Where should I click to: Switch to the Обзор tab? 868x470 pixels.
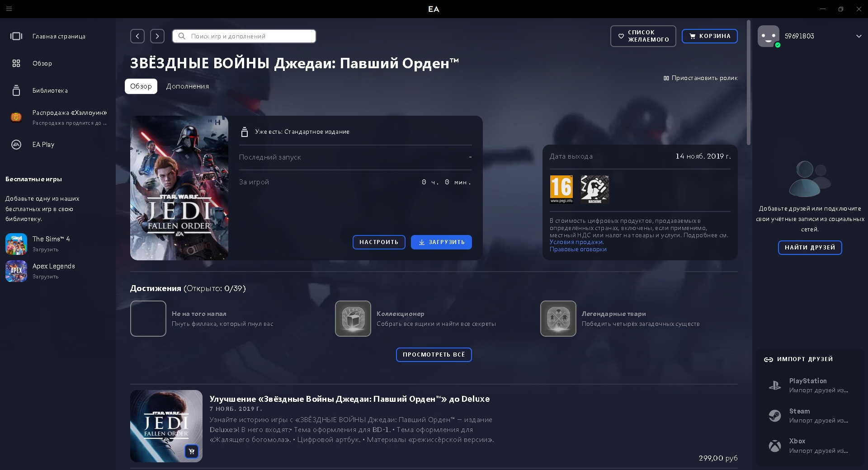coord(141,86)
